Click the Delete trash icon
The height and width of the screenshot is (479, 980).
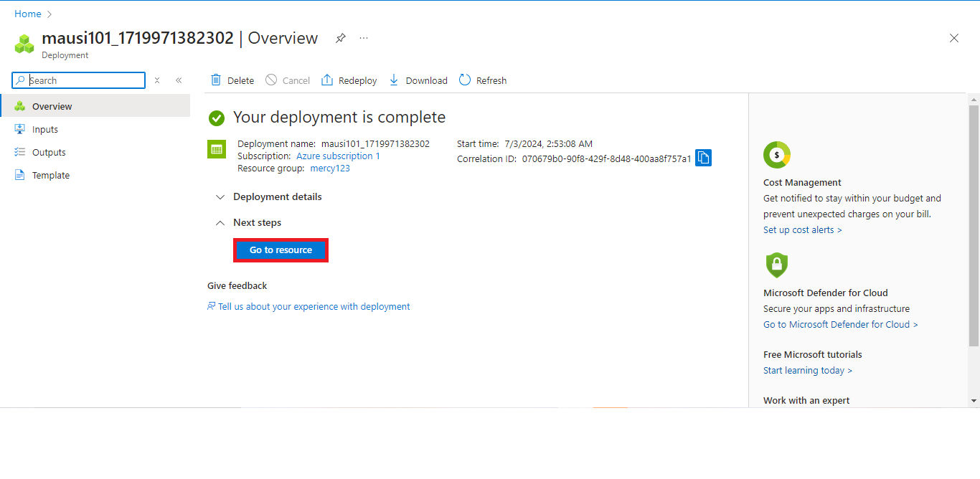pyautogui.click(x=216, y=80)
